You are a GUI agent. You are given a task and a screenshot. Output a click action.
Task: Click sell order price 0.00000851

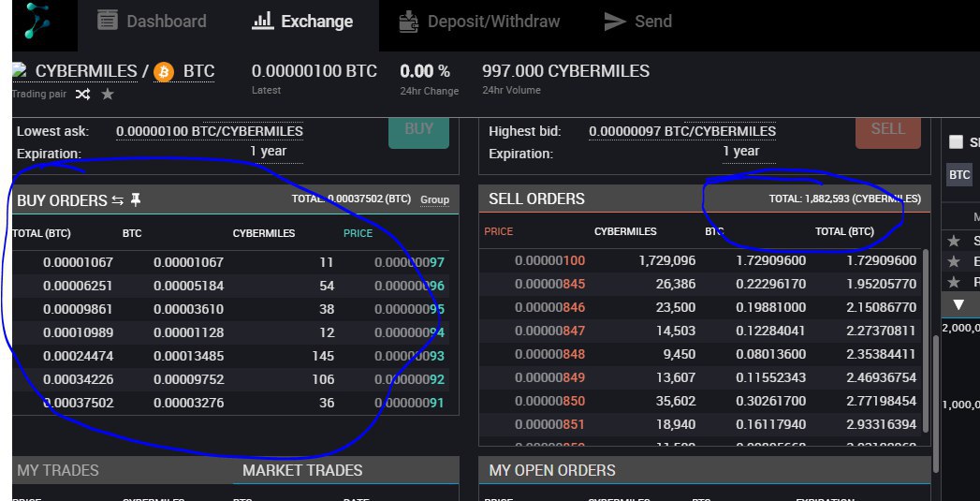point(550,425)
